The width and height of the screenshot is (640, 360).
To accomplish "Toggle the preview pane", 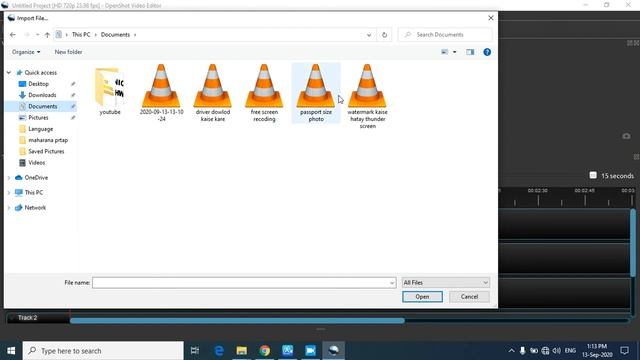I will [470, 52].
